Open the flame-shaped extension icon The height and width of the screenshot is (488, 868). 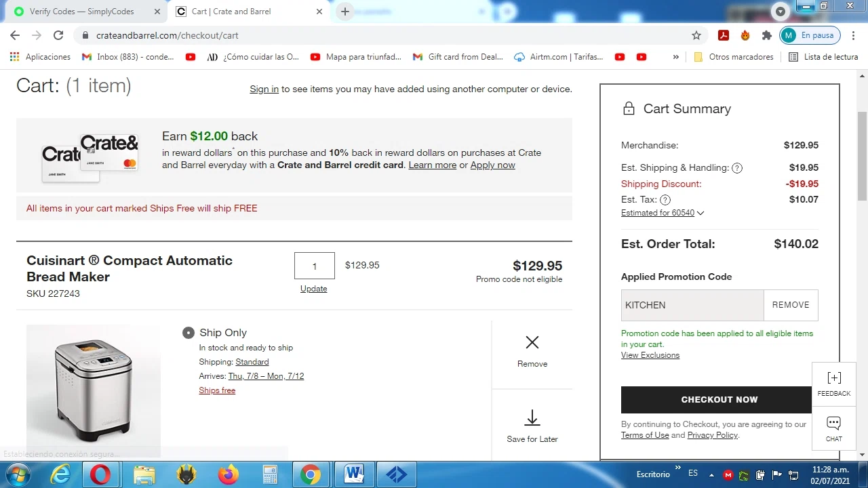745,35
